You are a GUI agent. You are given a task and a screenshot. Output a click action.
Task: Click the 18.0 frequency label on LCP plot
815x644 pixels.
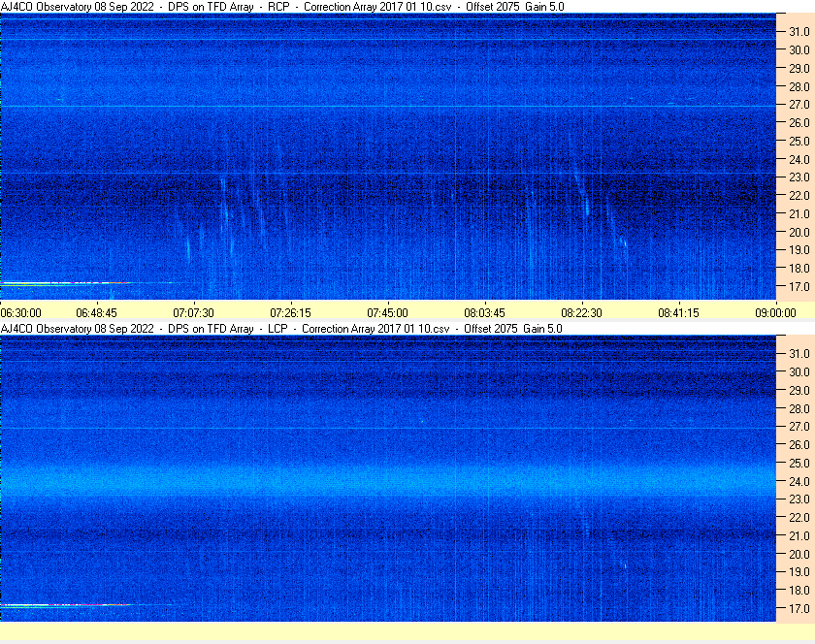[x=799, y=591]
